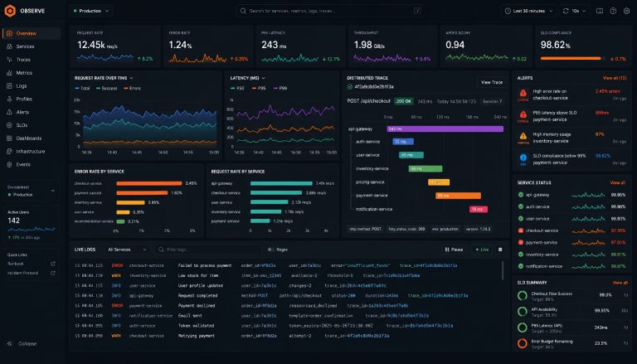This screenshot has height=364, width=637.
Task: Select the orange payment-service trace span bar
Action: [458, 196]
